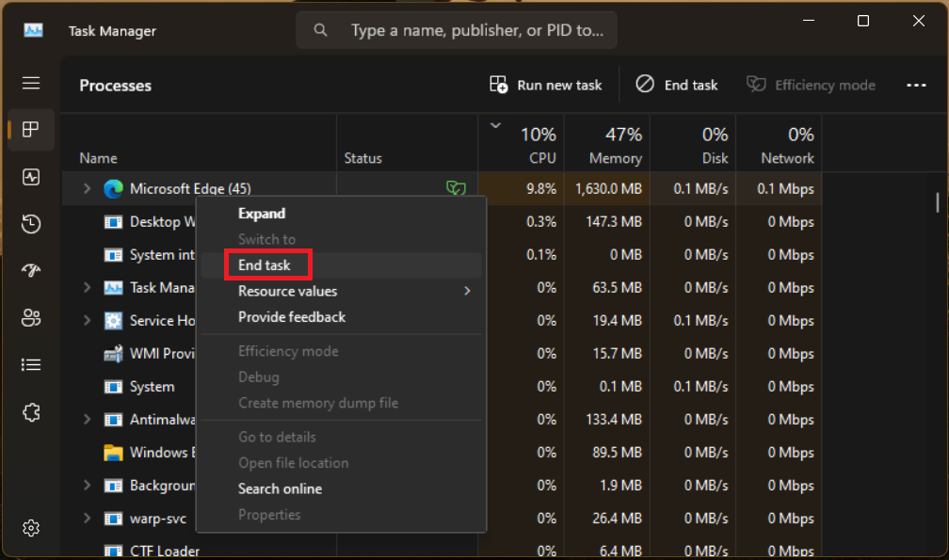
Task: Click the more options ellipsis button
Action: (916, 85)
